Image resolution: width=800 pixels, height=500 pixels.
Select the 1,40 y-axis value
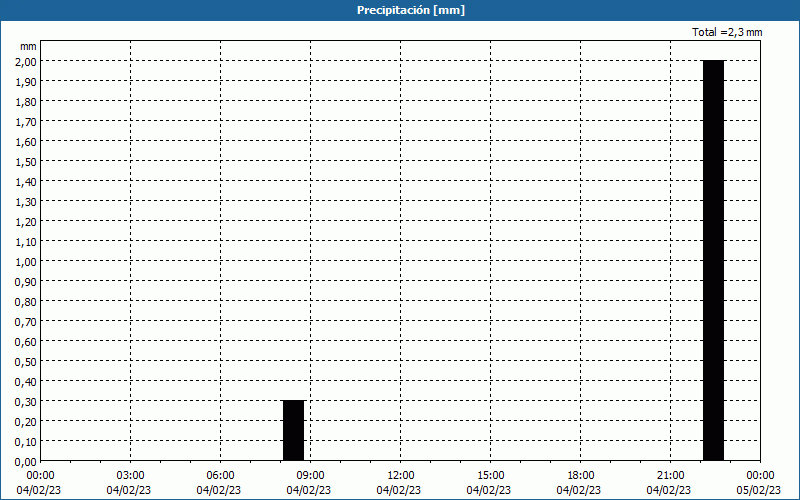point(27,182)
